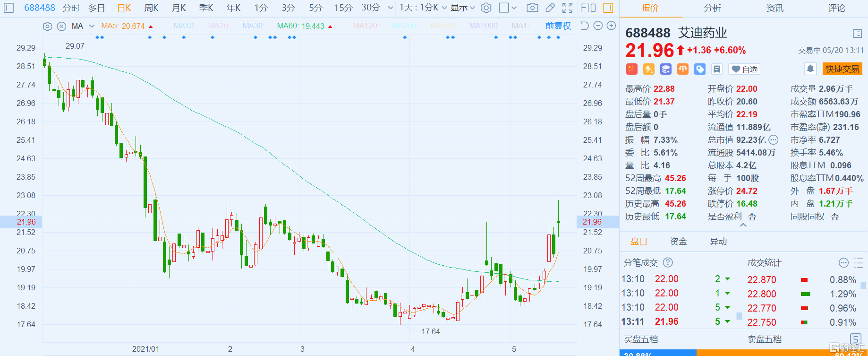The height and width of the screenshot is (356, 868).
Task: Toggle MA120 moving average line
Action: point(366,26)
